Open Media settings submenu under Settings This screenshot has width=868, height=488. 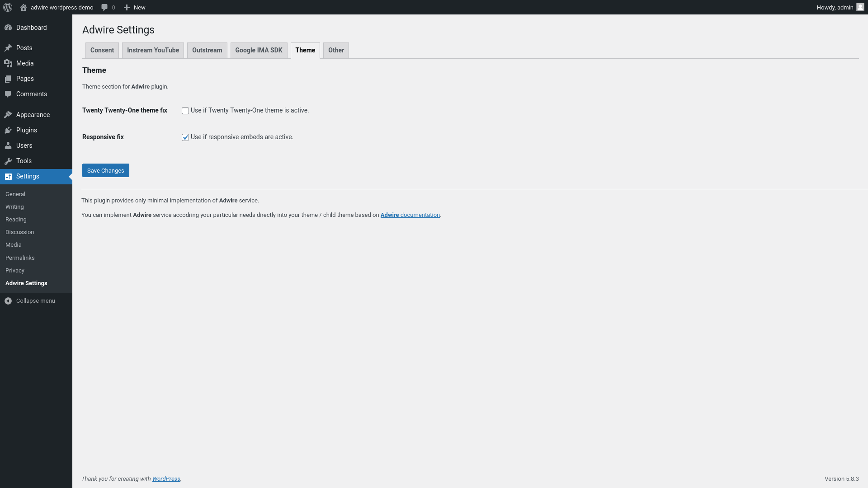14,245
